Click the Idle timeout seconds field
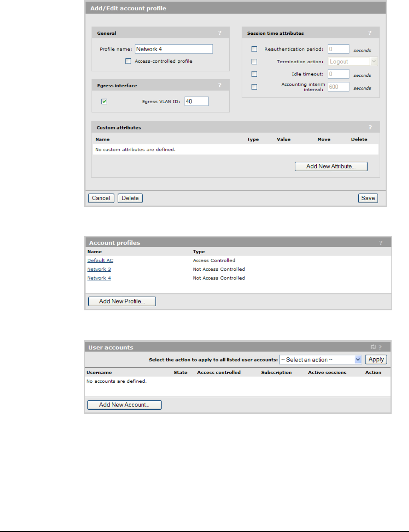The width and height of the screenshot is (409, 532). (339, 74)
